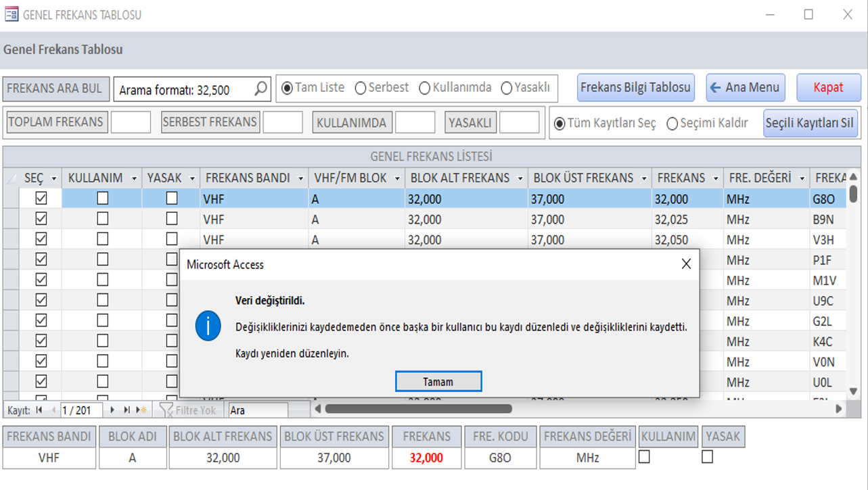The height and width of the screenshot is (490, 868).
Task: Go to the next record navigation arrow
Action: pyautogui.click(x=112, y=410)
